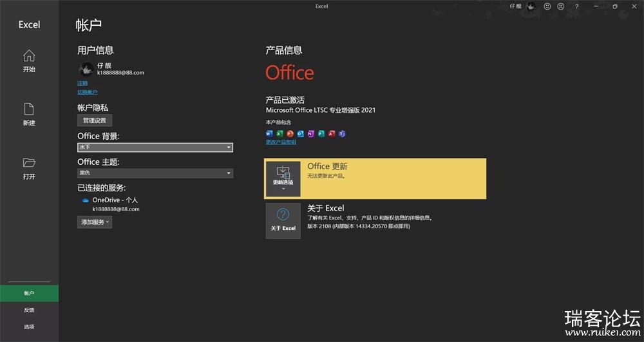Open the 开始 home page
This screenshot has width=644, height=342.
pyautogui.click(x=29, y=61)
